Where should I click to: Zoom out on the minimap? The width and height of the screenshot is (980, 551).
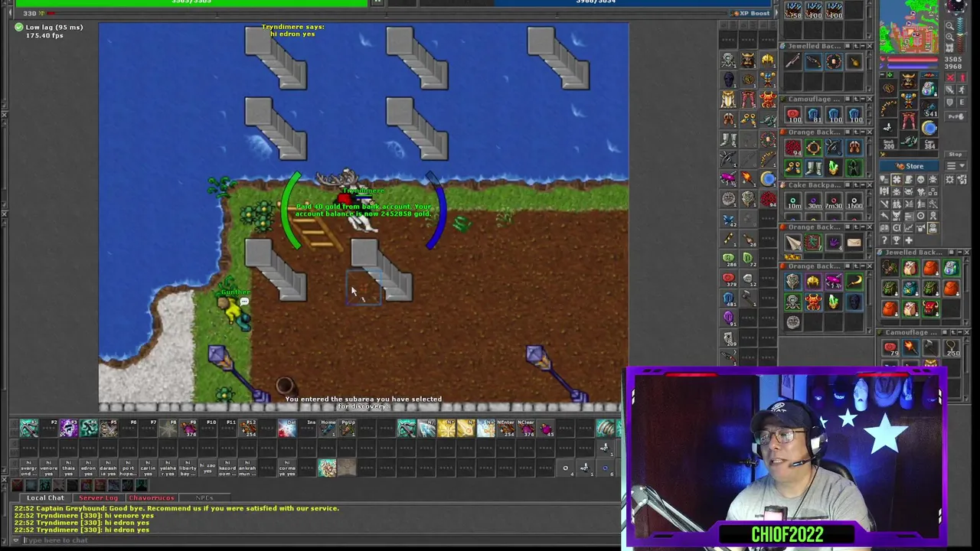point(949,26)
